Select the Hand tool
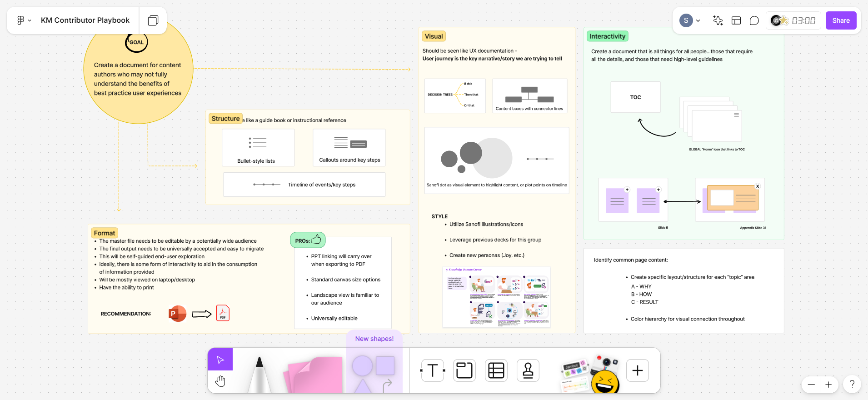Screen dimensions: 868x400 (220, 381)
